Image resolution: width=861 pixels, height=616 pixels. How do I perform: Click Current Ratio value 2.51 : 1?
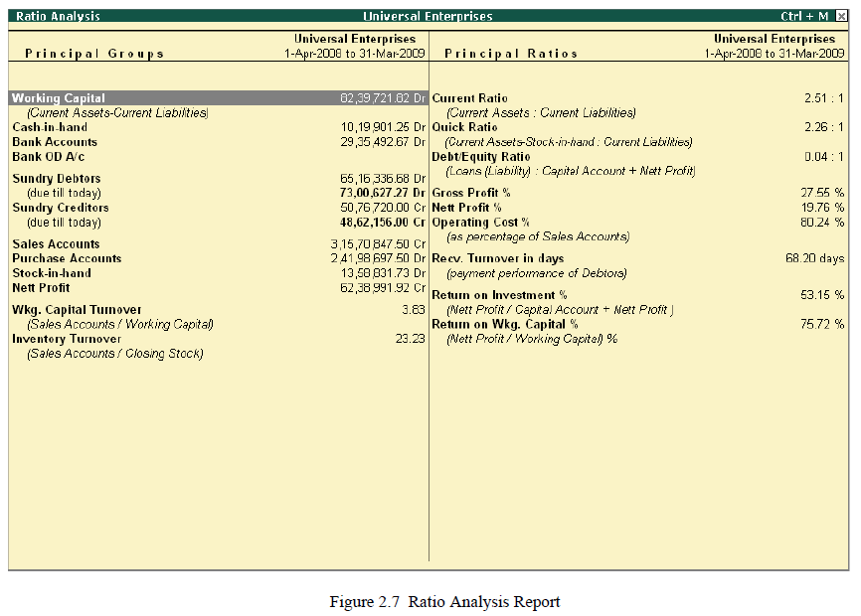point(823,98)
